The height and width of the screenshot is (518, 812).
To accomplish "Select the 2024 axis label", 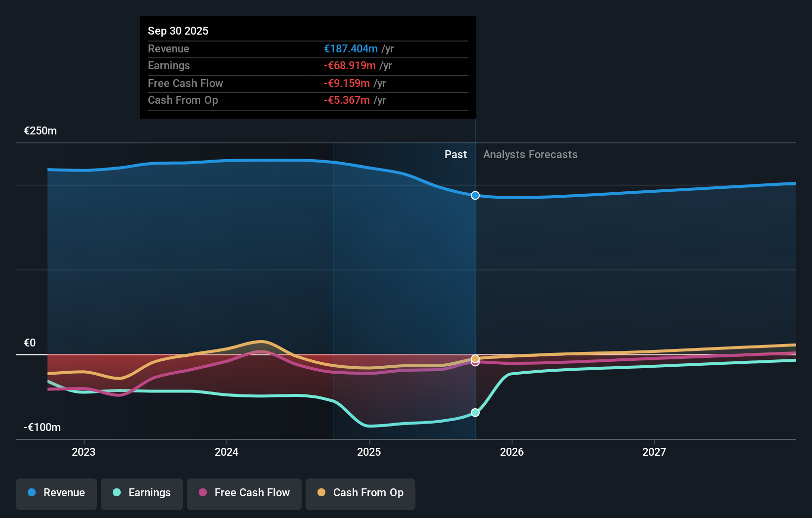I will tap(226, 451).
